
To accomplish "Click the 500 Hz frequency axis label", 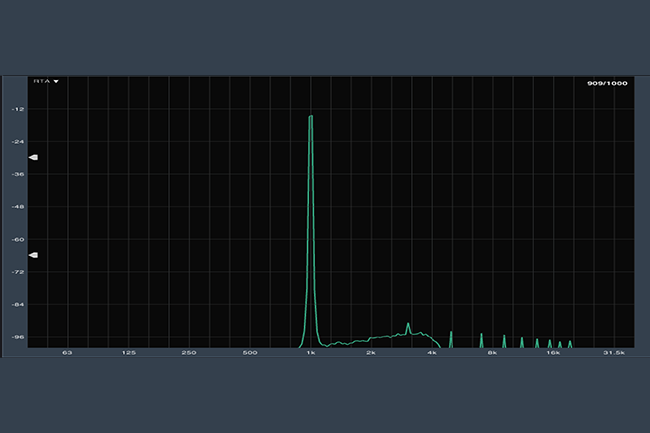I will pos(250,353).
